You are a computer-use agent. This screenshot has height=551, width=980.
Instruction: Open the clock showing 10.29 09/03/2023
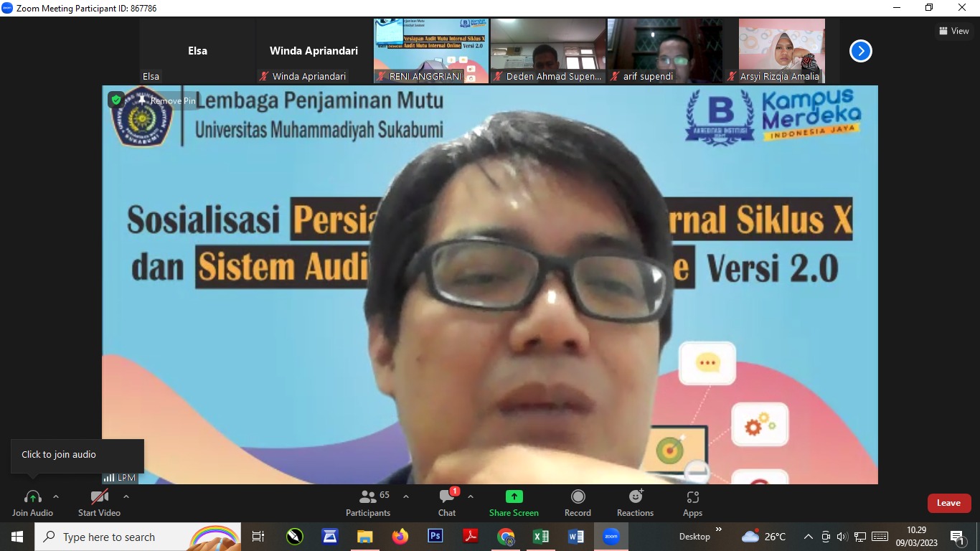pos(916,537)
